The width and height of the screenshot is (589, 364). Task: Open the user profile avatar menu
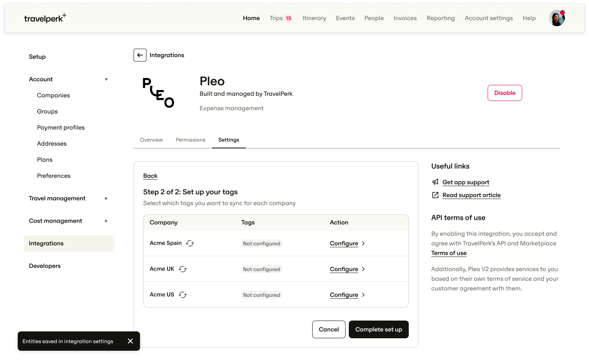[557, 18]
